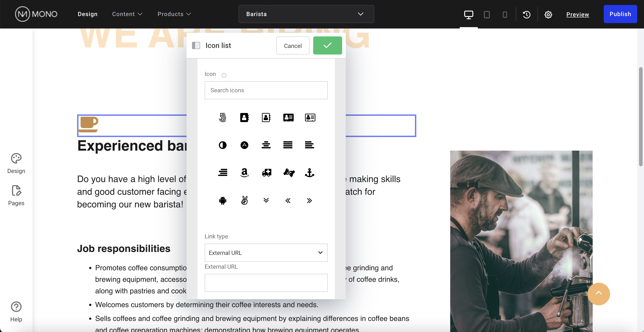Screen dimensions: 644x332
Task: Pick the adjust half-circle icon
Action: pyautogui.click(x=223, y=145)
